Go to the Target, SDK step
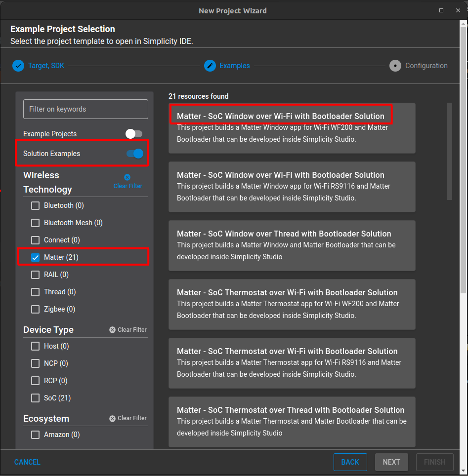 click(45, 66)
